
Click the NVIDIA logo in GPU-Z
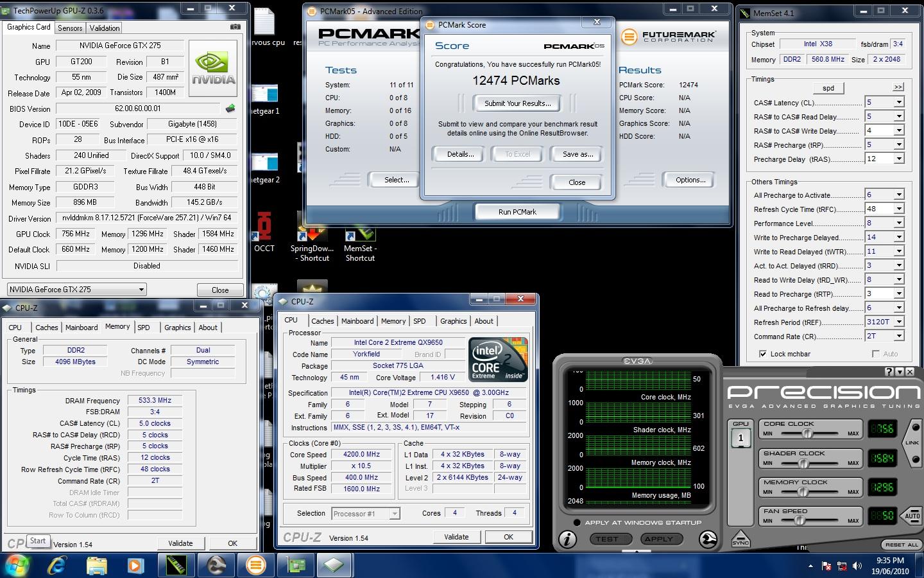point(213,68)
